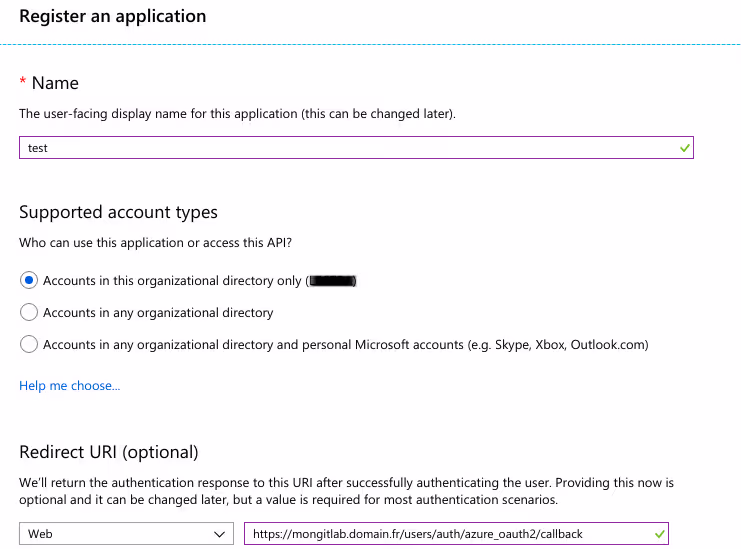Click into the redirect URI callback URL field
The image size is (741, 549).
coord(440,534)
